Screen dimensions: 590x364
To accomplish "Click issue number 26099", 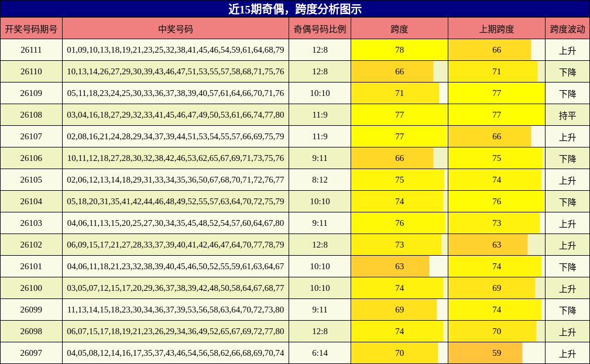I will point(31,310).
